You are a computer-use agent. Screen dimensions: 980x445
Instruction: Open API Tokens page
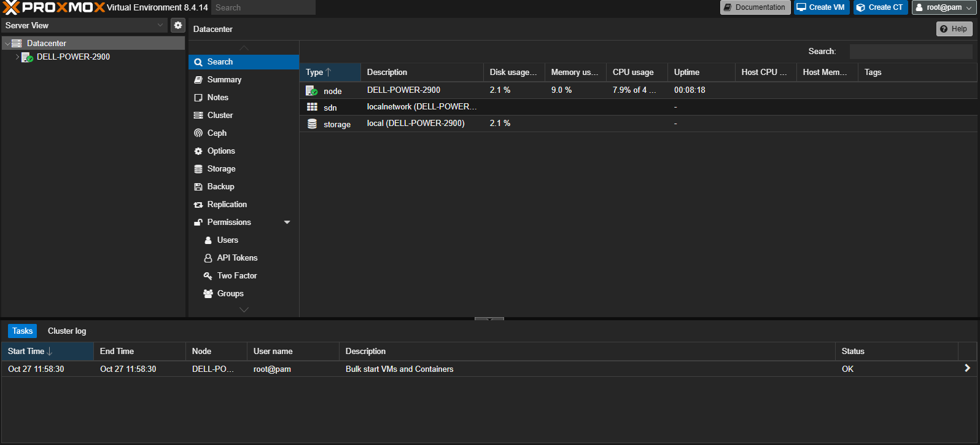pos(237,258)
